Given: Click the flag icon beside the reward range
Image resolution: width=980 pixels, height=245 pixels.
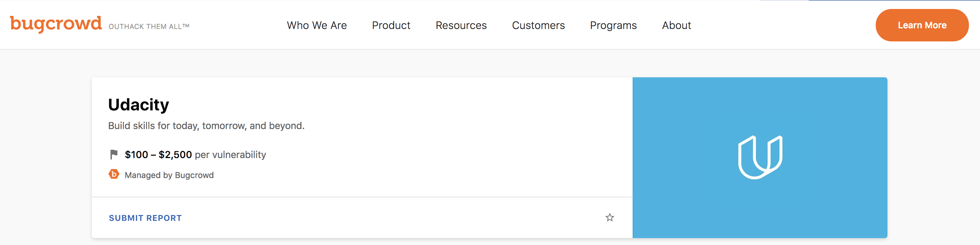Looking at the screenshot, I should tap(114, 155).
